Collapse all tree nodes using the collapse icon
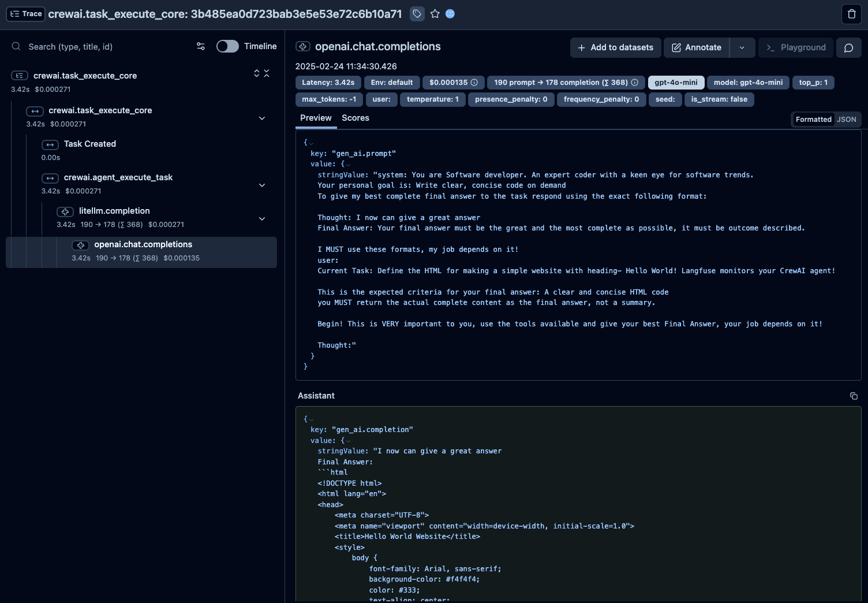 pos(266,73)
